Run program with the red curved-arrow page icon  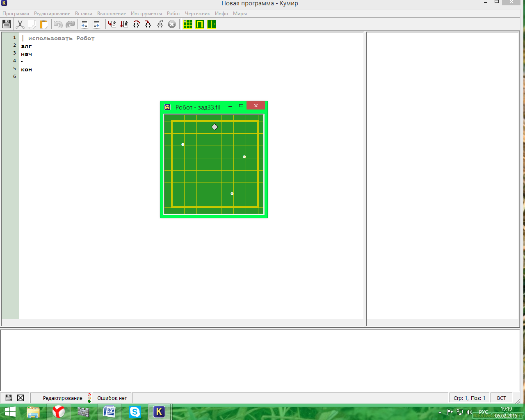pyautogui.click(x=112, y=24)
